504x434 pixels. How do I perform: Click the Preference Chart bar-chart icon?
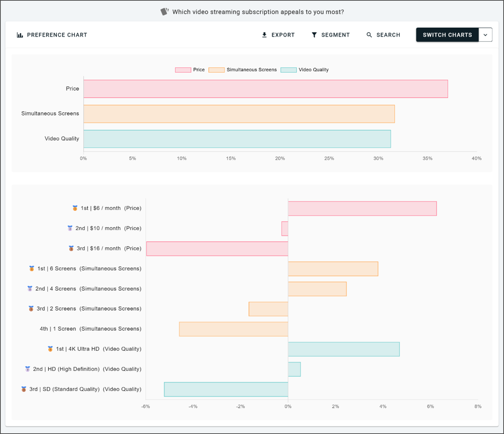pos(20,35)
